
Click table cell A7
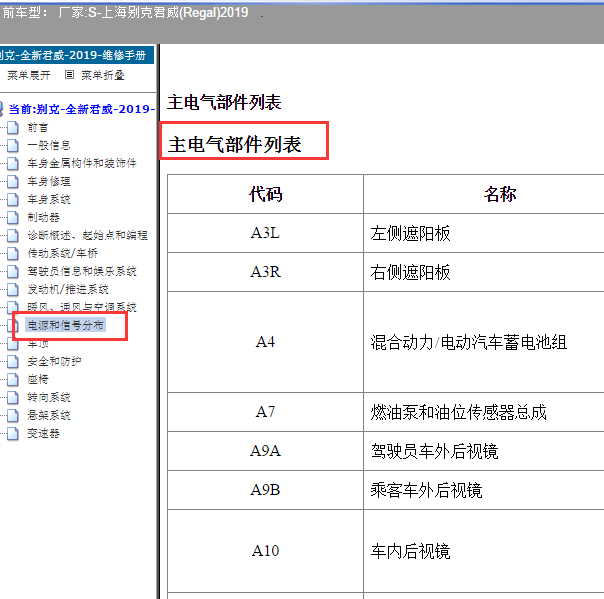coord(265,412)
